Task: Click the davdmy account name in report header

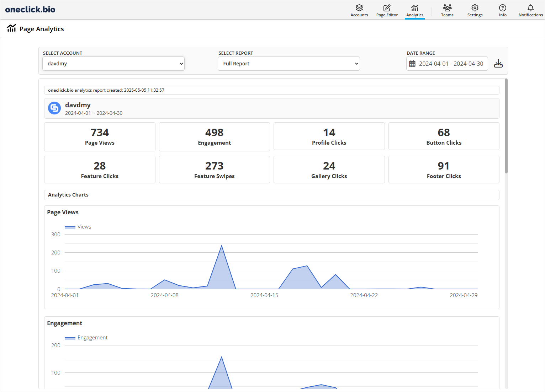Action: [78, 105]
